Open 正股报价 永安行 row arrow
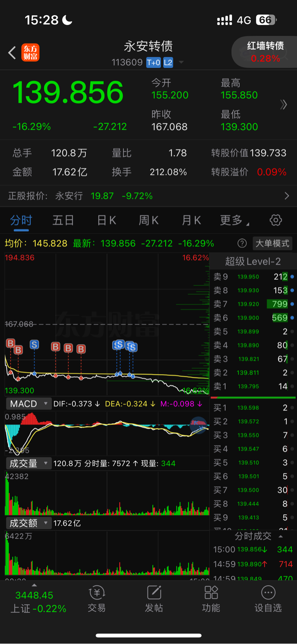297x644 pixels. click(x=287, y=196)
